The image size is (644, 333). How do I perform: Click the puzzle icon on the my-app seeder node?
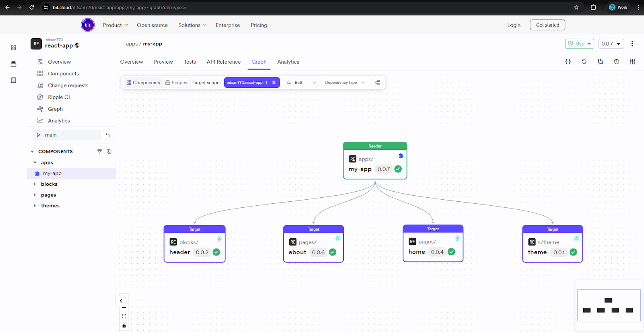point(401,156)
